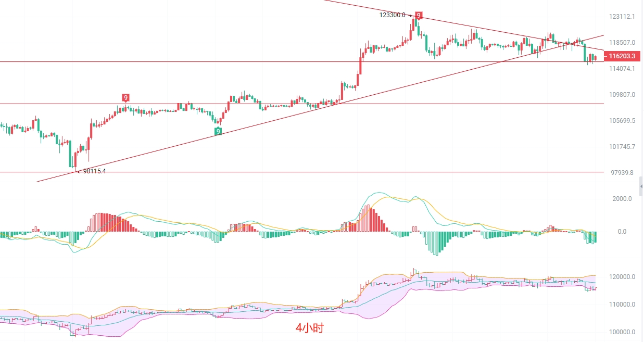644x342 pixels.
Task: Click the 101745.7 price axis label
Action: [622, 147]
